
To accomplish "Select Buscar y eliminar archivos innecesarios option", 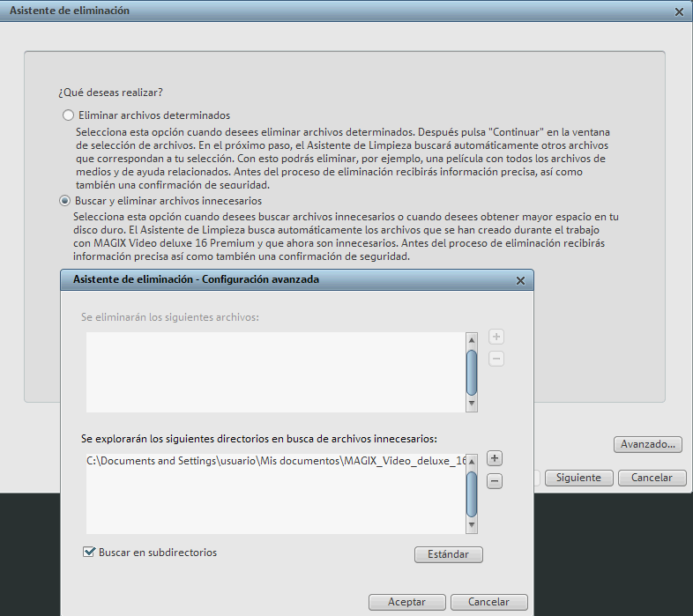I will click(66, 202).
